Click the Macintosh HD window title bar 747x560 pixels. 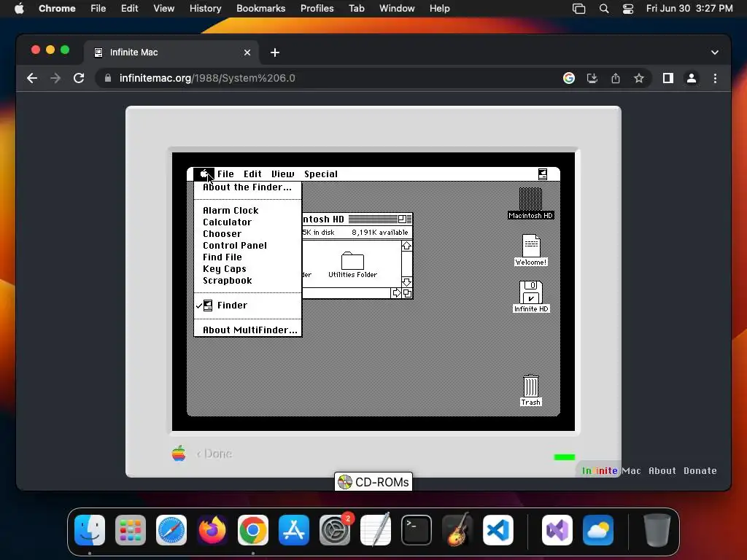357,219
